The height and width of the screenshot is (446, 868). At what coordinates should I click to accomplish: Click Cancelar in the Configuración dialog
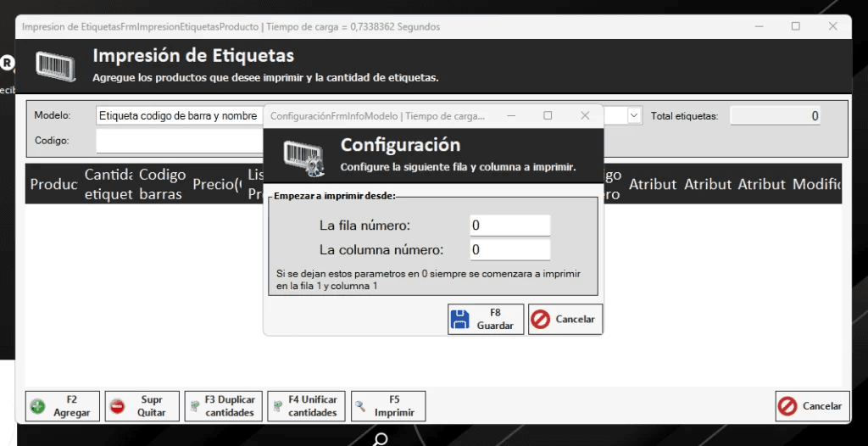[565, 319]
